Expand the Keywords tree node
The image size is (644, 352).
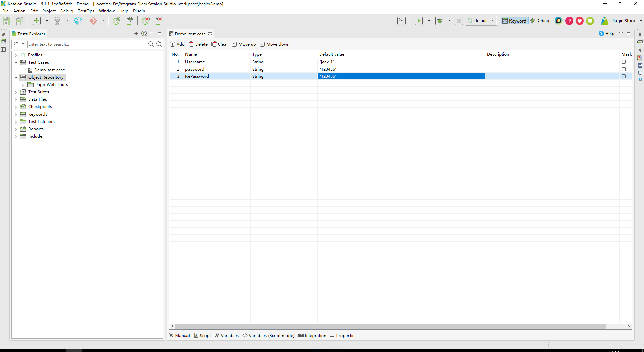(x=16, y=114)
